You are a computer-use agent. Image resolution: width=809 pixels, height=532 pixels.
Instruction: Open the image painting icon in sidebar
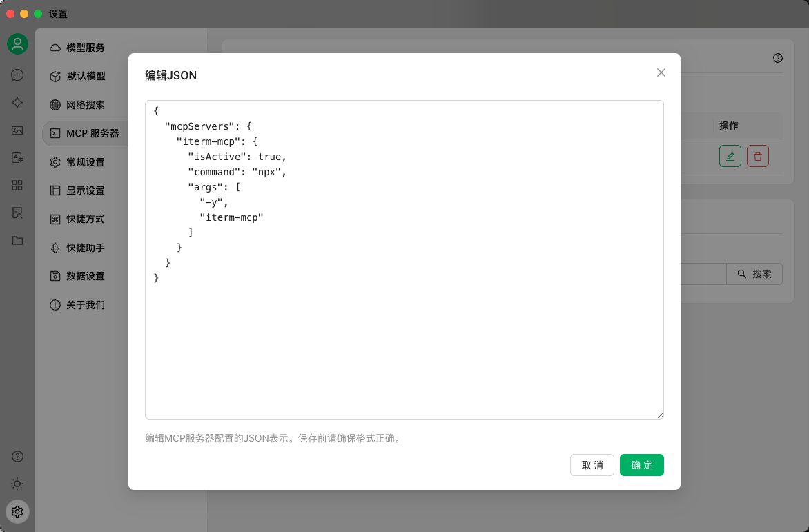tap(17, 130)
